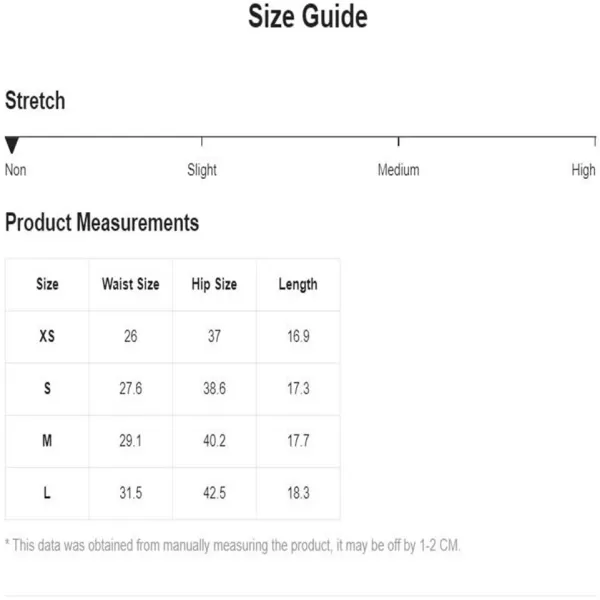
Task: Click the Slight tick on stretch scale
Action: [x=202, y=141]
